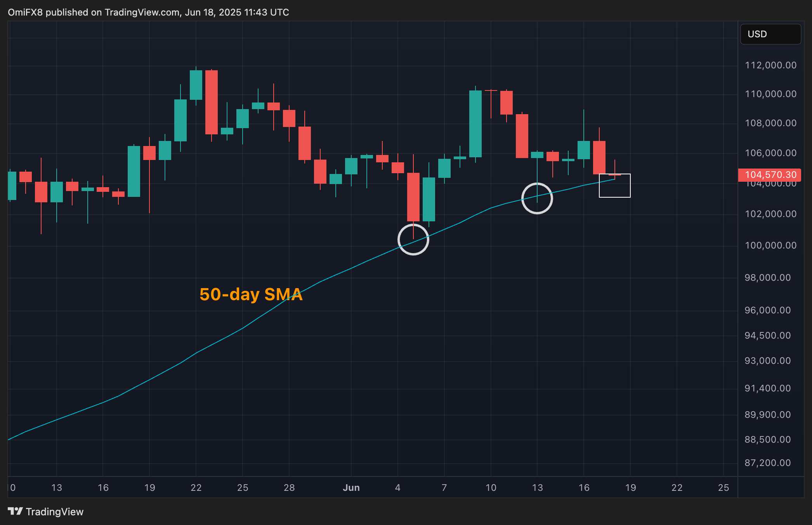Click the 28 date on time axis

click(x=289, y=488)
